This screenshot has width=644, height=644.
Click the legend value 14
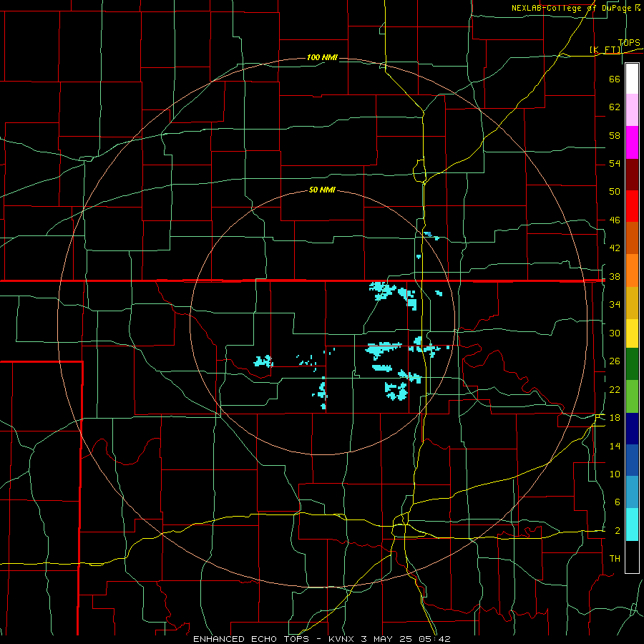coord(615,446)
